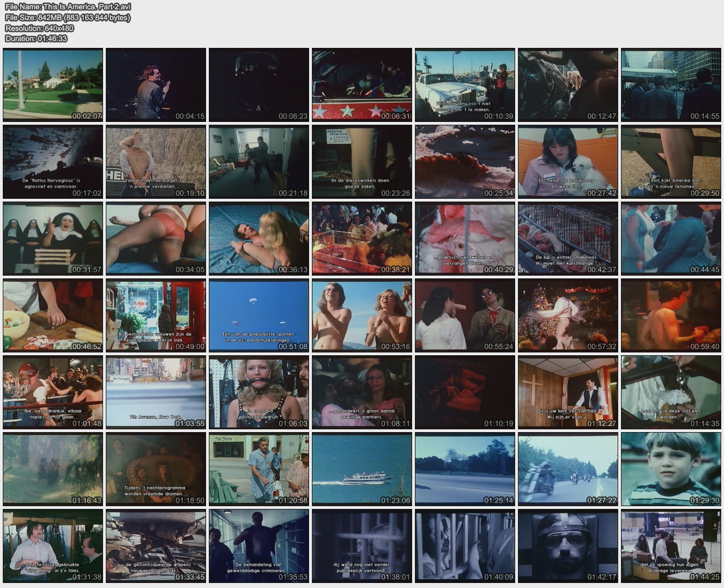Click the ferry boat thumbnail at 01:23:06
Viewport: 724px width, 588px height.
click(x=362, y=469)
